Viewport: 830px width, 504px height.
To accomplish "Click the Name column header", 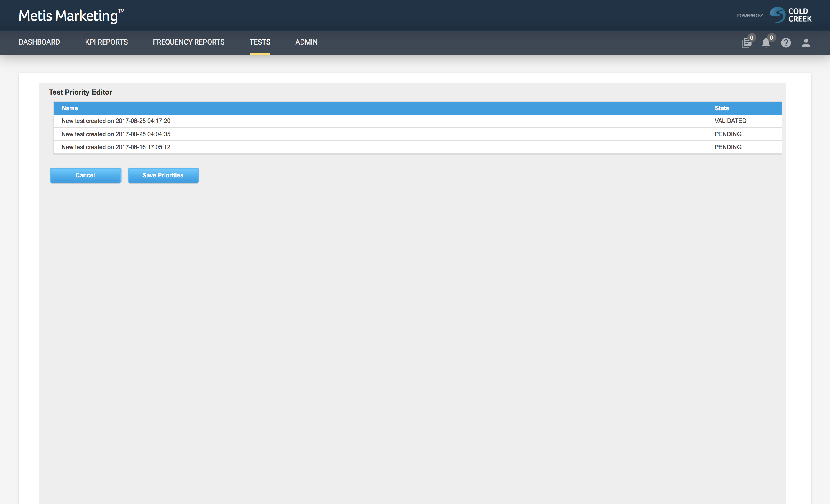I will (x=380, y=108).
